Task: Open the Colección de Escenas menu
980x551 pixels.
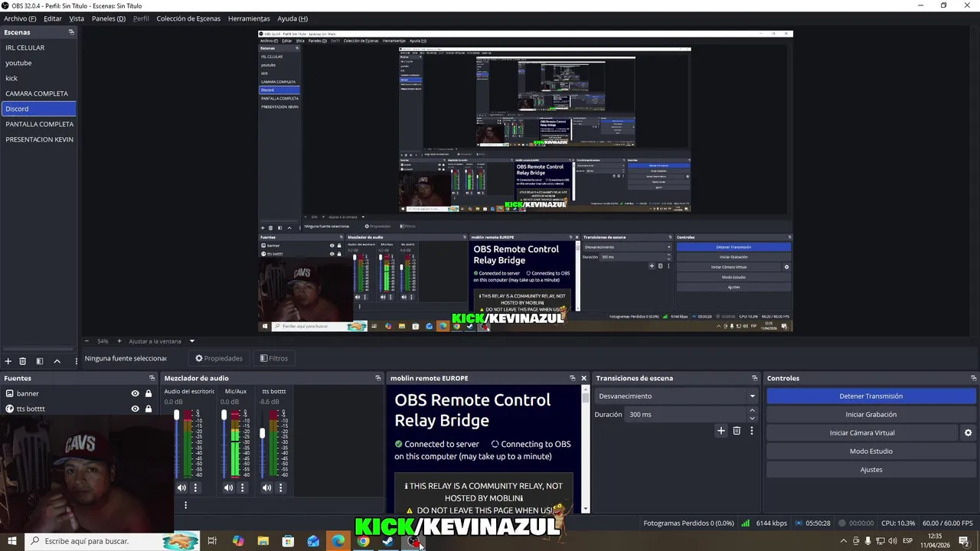Action: coord(188,18)
